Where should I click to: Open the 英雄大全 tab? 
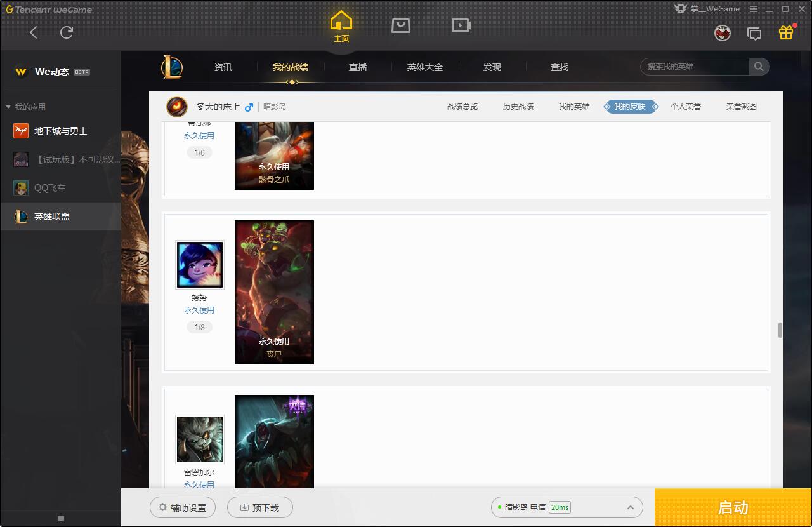(425, 67)
